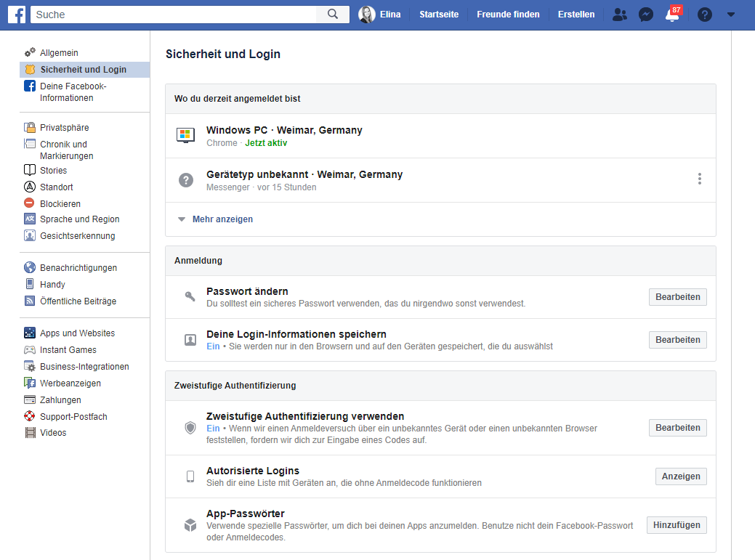Click Apps und Websites icon
This screenshot has width=755, height=560.
click(30, 333)
